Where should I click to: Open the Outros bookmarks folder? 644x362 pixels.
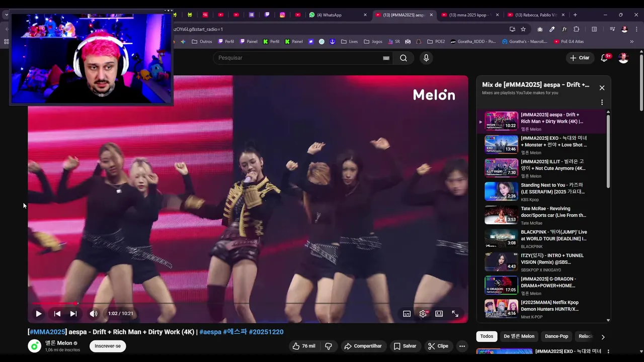click(202, 42)
